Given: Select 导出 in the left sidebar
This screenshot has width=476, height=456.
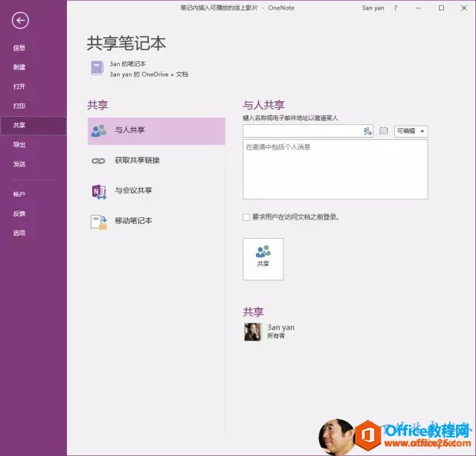Looking at the screenshot, I should click(19, 145).
